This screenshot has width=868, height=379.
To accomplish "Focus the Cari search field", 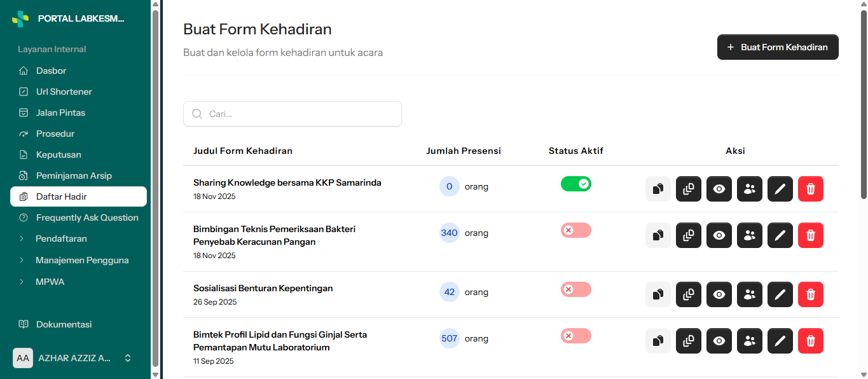I will point(293,114).
